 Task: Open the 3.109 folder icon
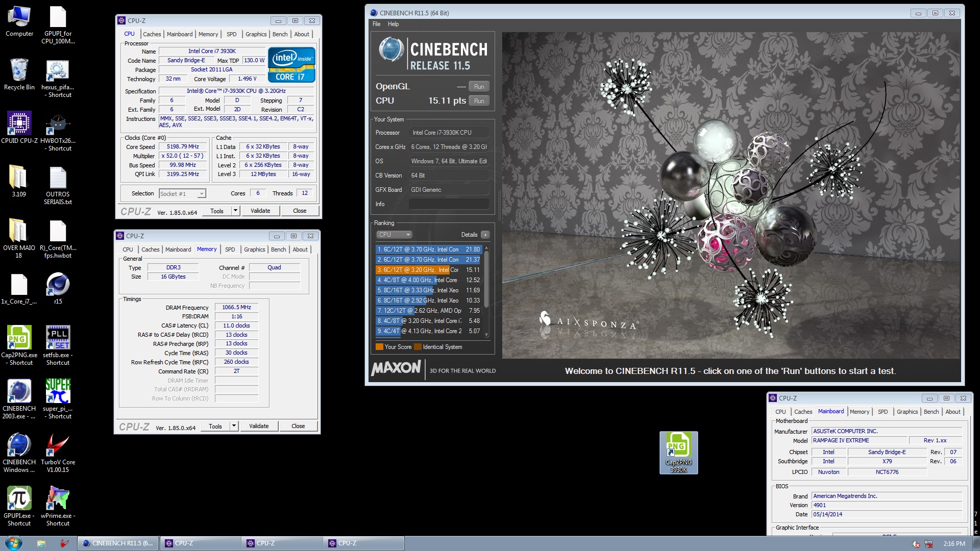(19, 181)
